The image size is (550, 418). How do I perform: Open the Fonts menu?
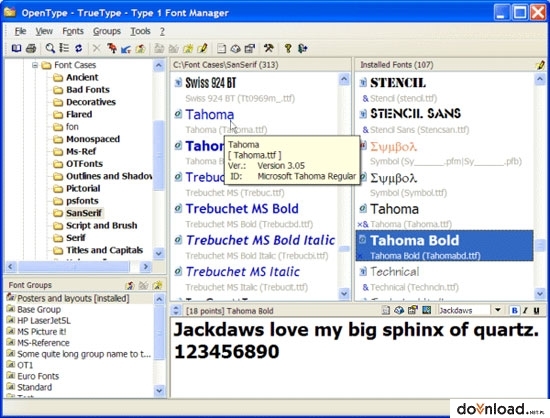click(73, 31)
